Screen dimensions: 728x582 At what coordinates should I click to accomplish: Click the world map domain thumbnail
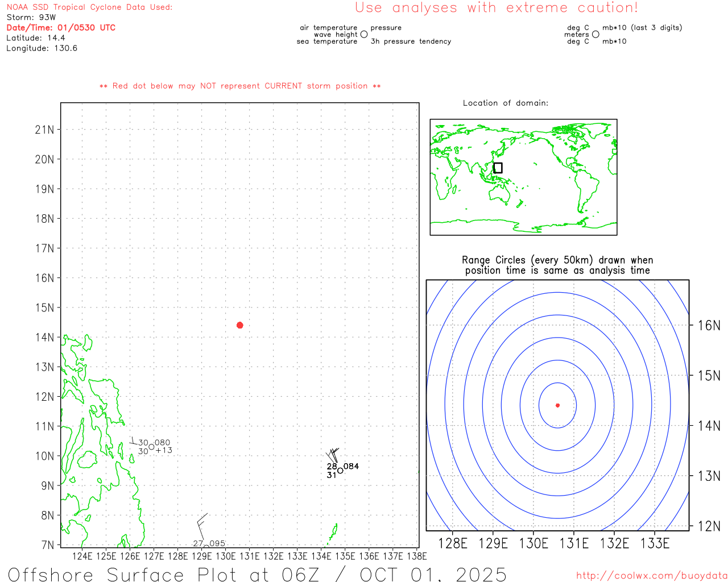point(523,177)
